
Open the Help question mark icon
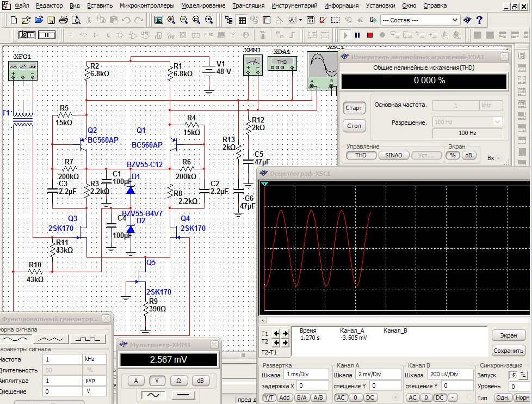click(x=479, y=20)
